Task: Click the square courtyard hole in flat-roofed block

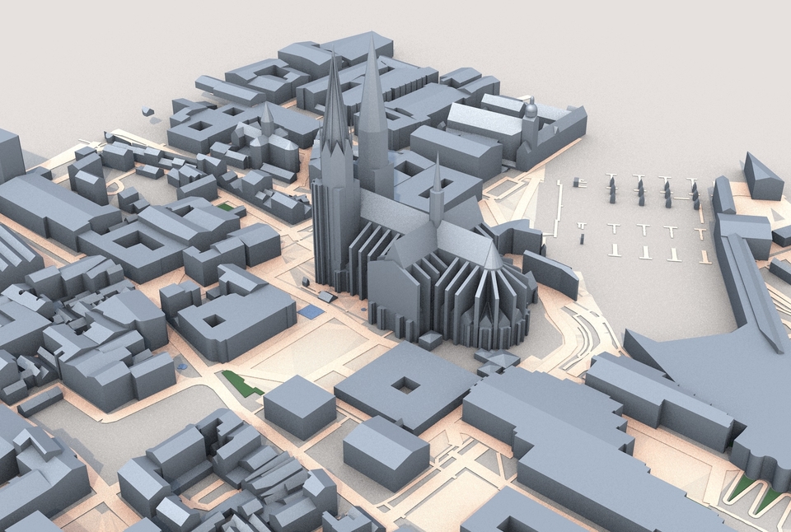Action: [405, 386]
